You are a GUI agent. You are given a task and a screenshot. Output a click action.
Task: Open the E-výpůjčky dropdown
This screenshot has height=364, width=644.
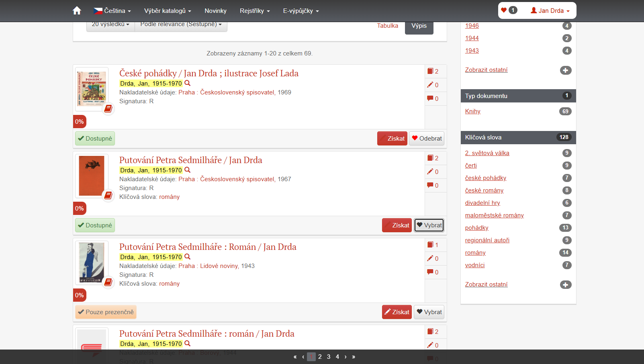(301, 11)
